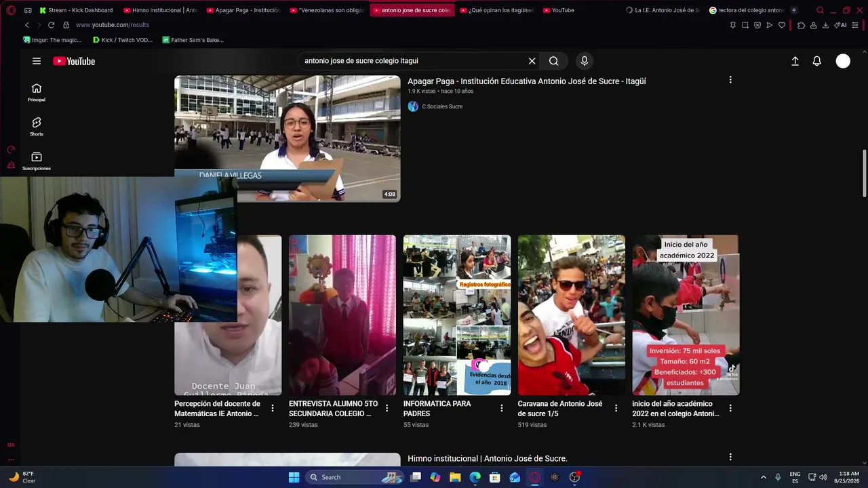Screen dimensions: 868x488
Task: Open Microsoft Store from the taskbar
Action: tap(495, 477)
